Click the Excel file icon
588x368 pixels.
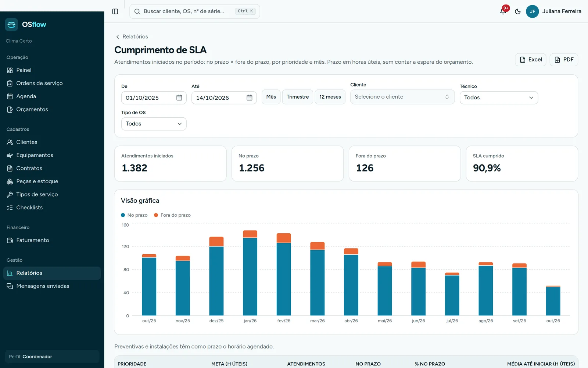click(523, 60)
